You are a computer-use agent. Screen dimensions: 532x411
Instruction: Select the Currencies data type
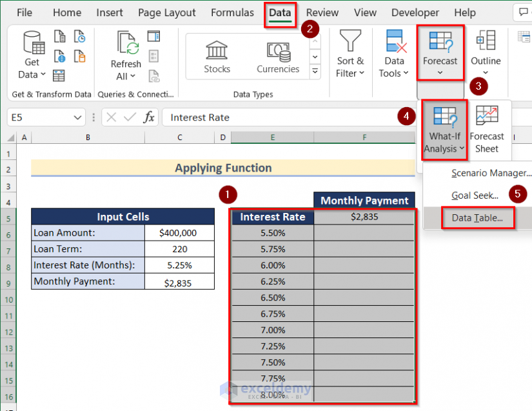[278, 57]
